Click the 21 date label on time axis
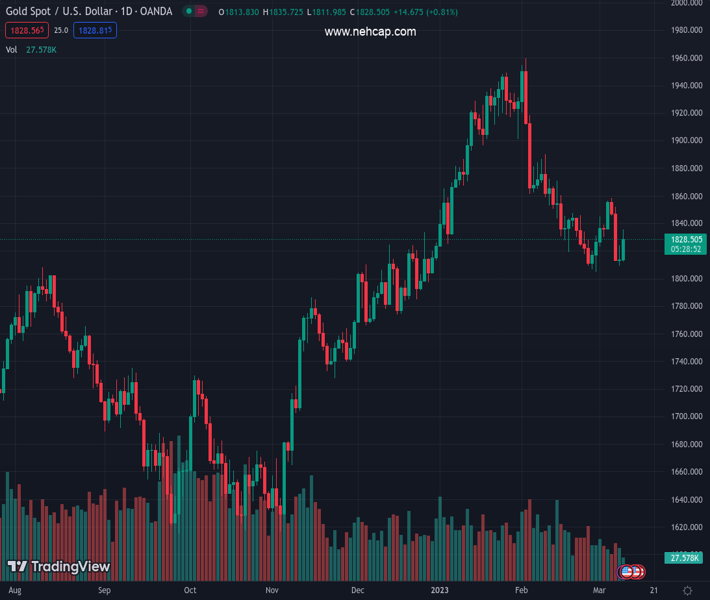Viewport: 710px width, 600px height. click(x=653, y=591)
